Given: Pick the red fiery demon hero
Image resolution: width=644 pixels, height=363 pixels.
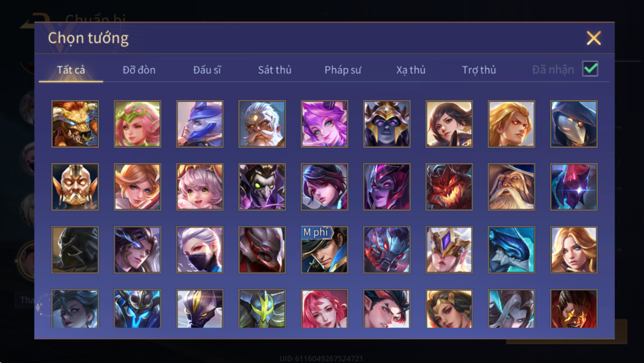Looking at the screenshot, I should [x=449, y=187].
